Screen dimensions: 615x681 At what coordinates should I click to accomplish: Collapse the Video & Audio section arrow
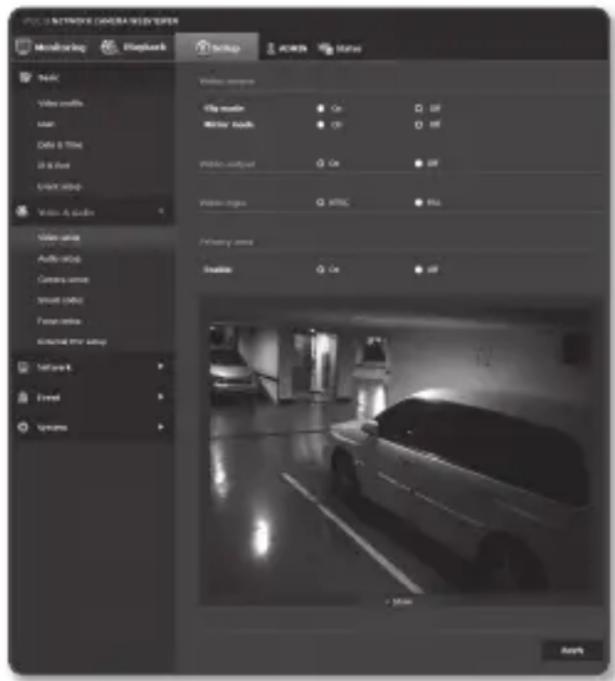161,211
